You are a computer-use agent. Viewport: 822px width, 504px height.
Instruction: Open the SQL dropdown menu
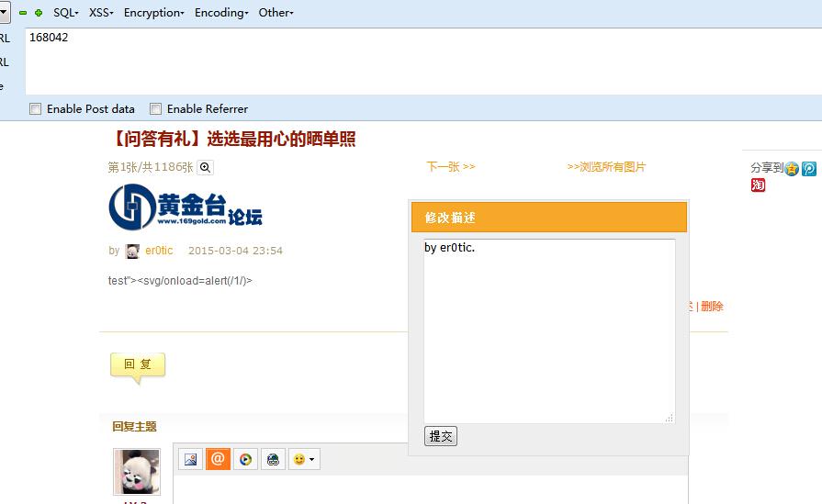pyautogui.click(x=65, y=13)
